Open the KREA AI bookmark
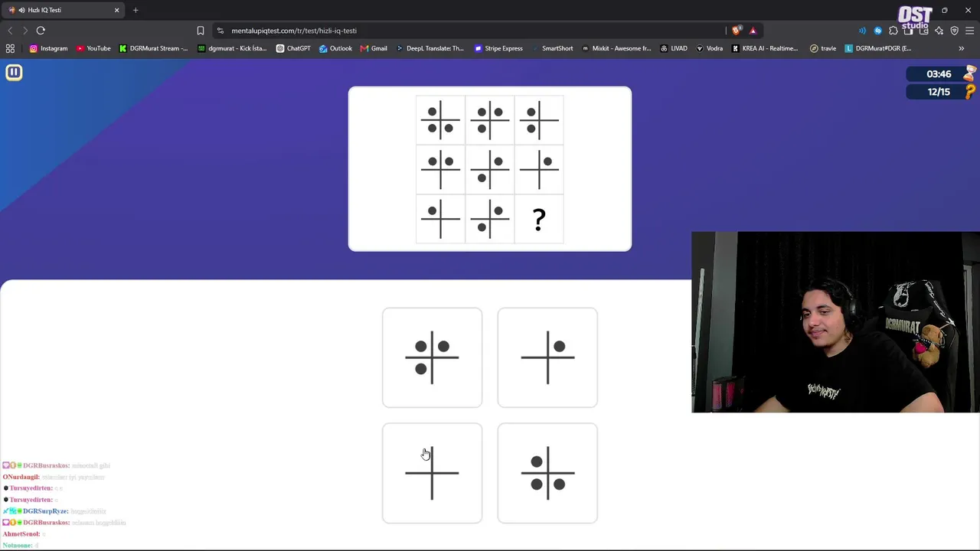The image size is (980, 551). pos(765,48)
